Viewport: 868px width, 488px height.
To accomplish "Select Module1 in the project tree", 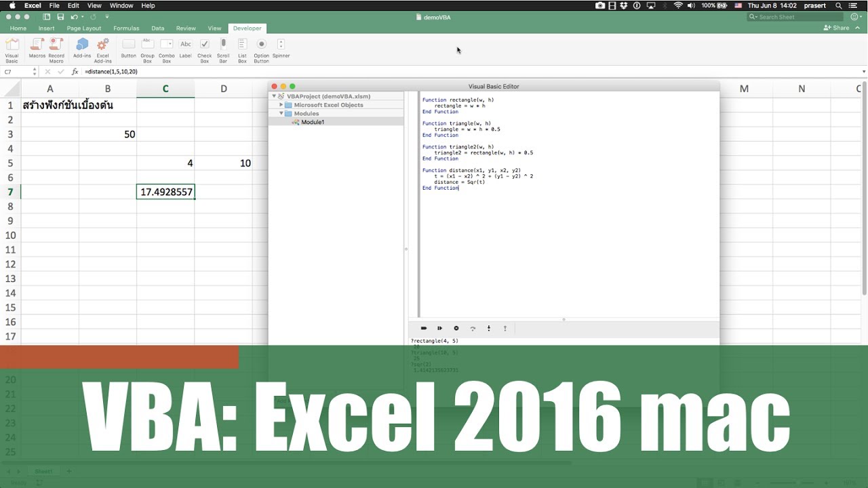I will (x=313, y=122).
